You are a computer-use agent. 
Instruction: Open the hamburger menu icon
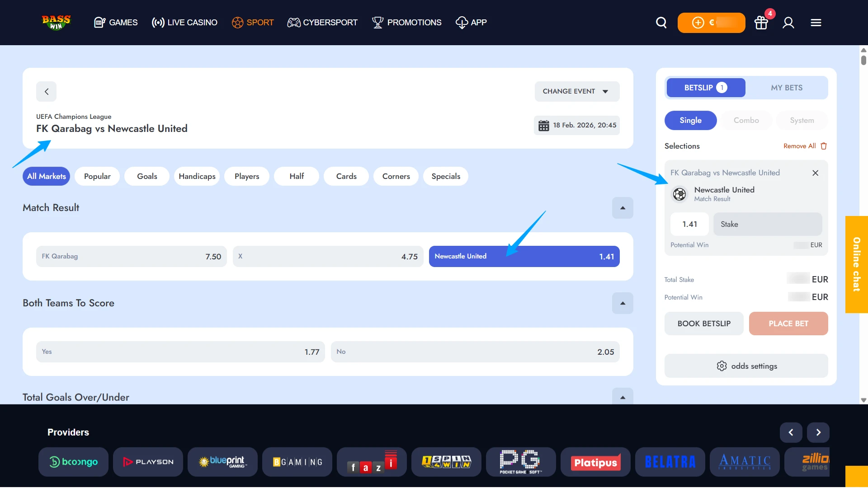(816, 22)
